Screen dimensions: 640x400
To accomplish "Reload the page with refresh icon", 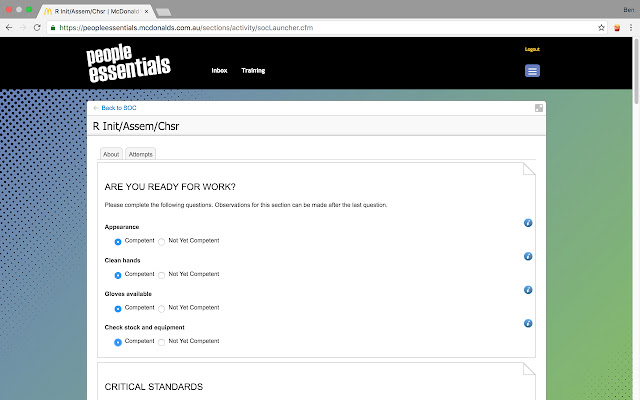I will (x=37, y=28).
